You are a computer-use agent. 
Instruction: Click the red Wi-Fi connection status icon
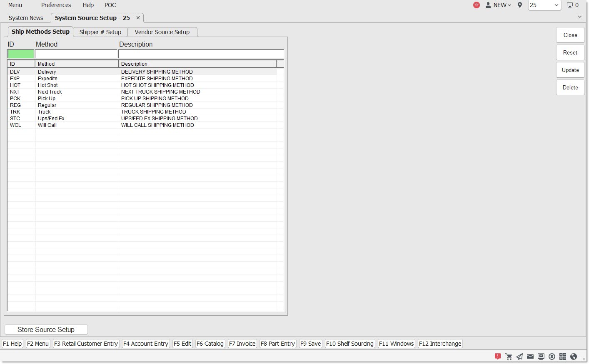point(477,5)
